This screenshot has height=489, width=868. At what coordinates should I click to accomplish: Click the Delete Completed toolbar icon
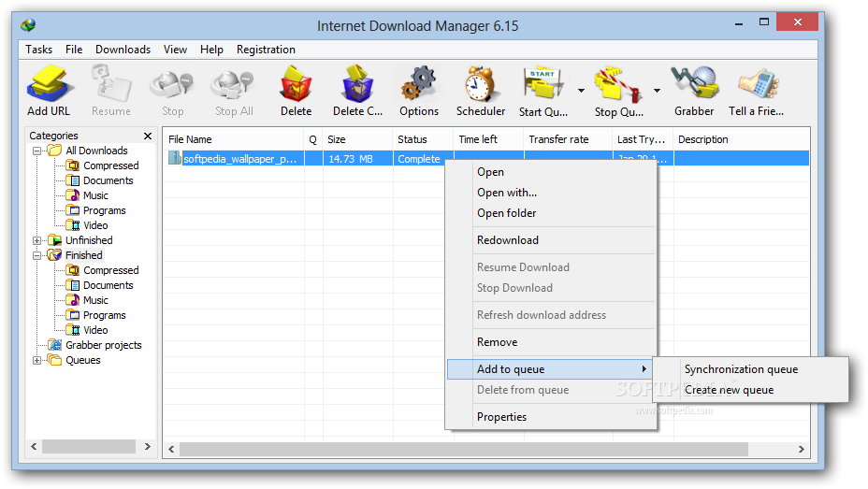click(x=357, y=84)
